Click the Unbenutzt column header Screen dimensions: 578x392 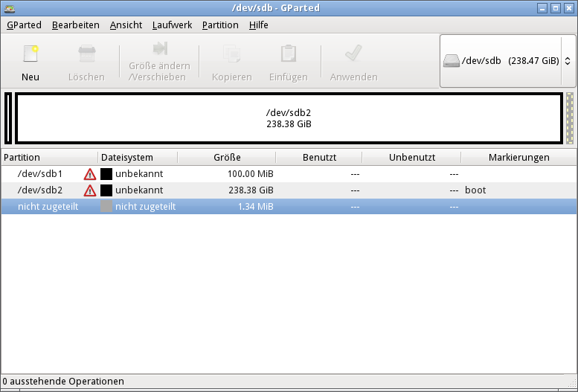coord(412,158)
